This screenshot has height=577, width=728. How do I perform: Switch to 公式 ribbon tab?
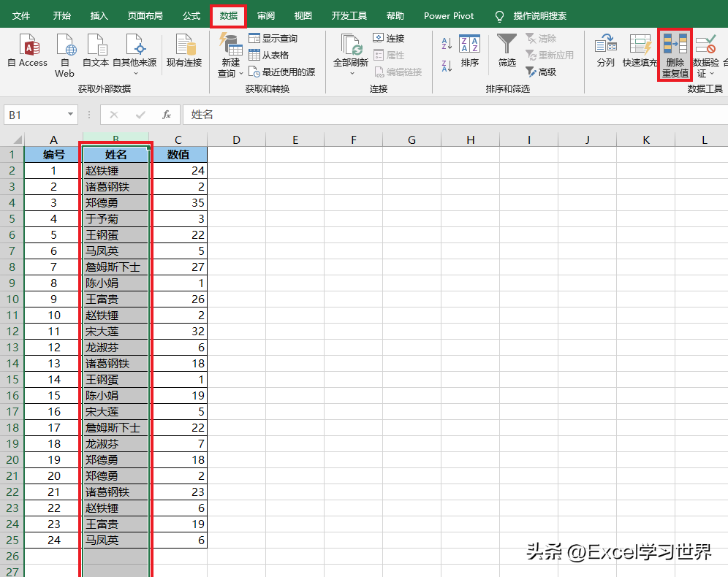tap(192, 16)
